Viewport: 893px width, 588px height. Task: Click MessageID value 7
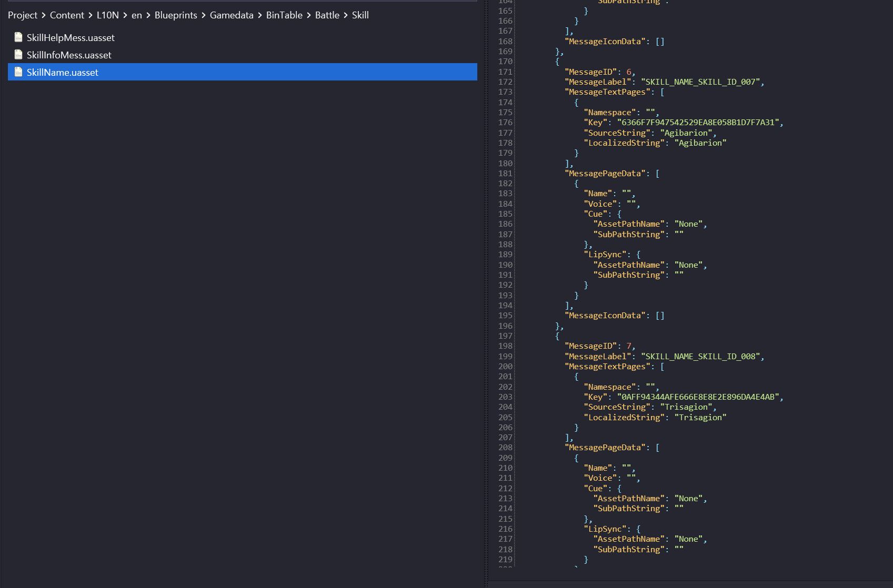coord(629,346)
